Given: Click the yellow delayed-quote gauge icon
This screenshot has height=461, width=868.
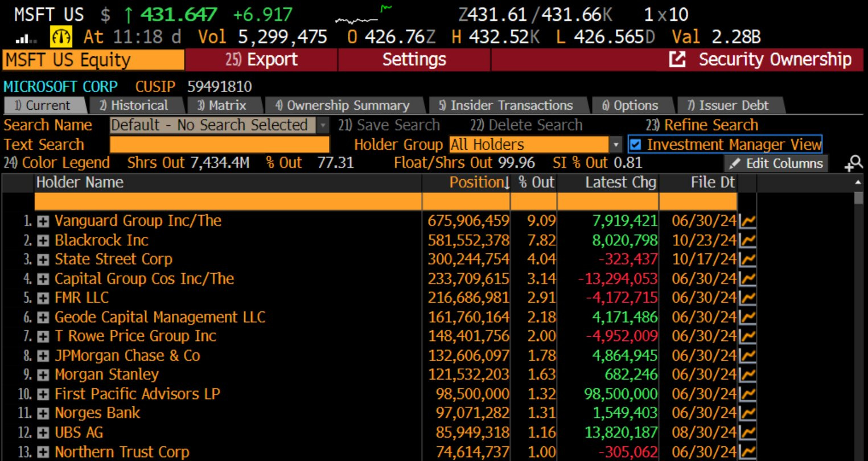Looking at the screenshot, I should coord(61,38).
